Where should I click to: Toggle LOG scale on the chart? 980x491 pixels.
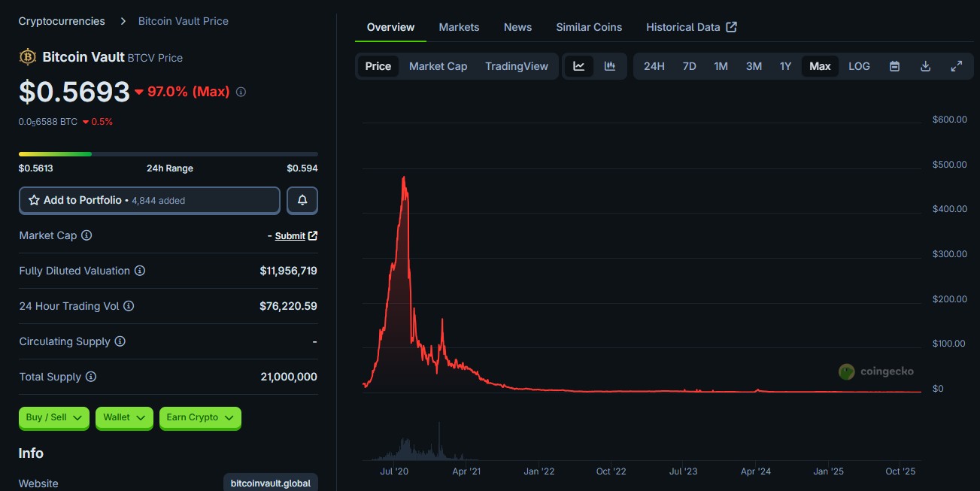coord(859,66)
